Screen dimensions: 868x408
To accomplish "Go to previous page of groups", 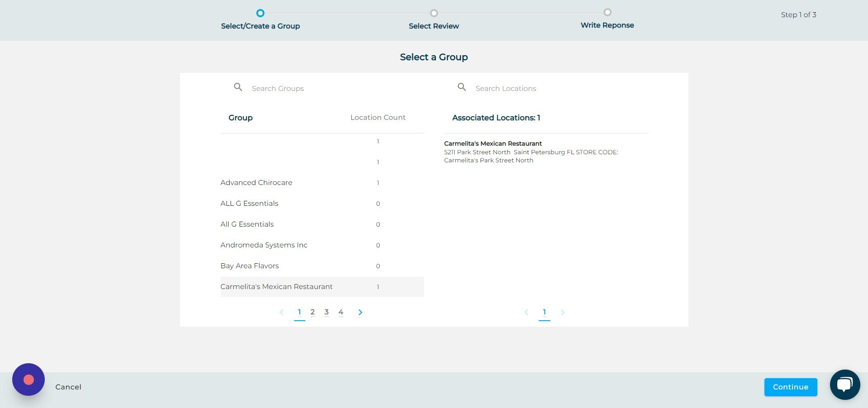I will click(281, 312).
